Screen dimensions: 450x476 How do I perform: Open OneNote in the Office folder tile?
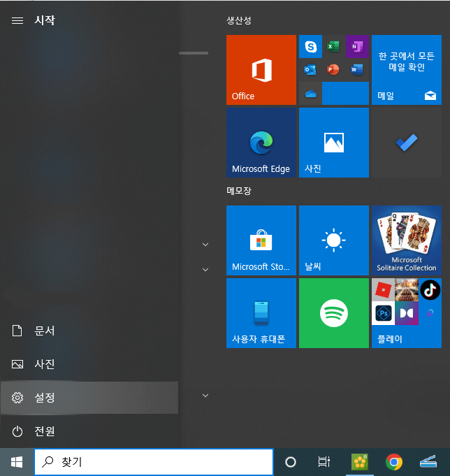pyautogui.click(x=357, y=46)
